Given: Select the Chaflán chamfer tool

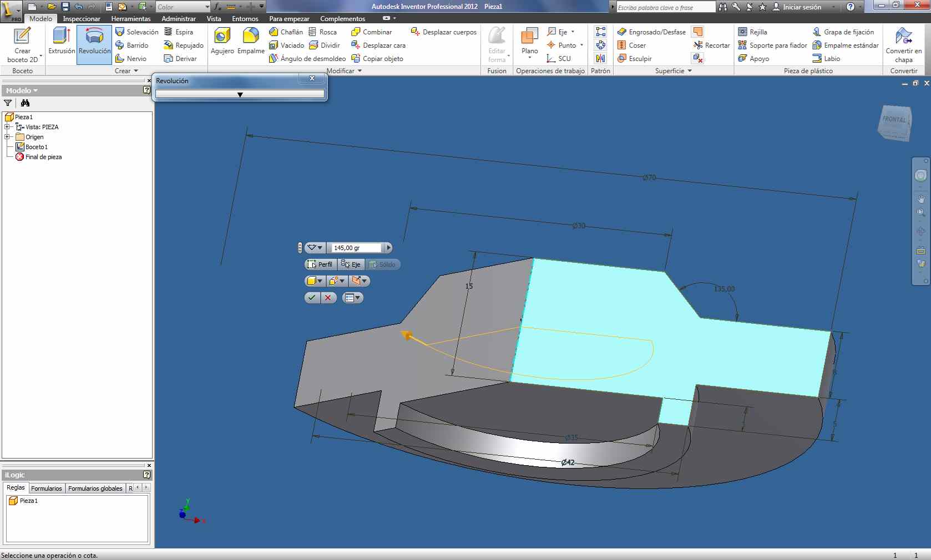Looking at the screenshot, I should pyautogui.click(x=286, y=32).
